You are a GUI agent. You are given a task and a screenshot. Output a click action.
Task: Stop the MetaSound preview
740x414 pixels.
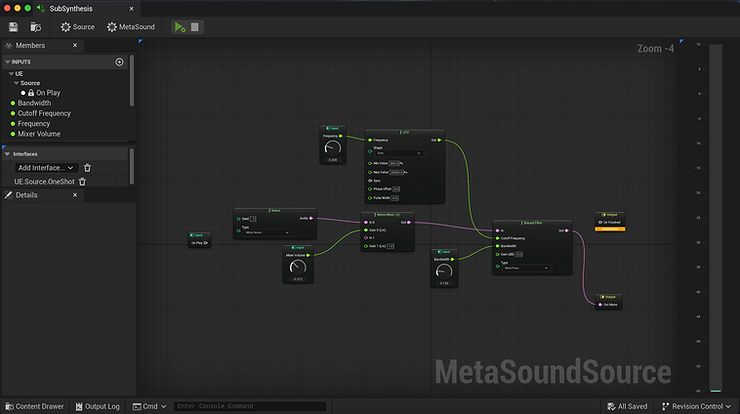click(x=194, y=27)
